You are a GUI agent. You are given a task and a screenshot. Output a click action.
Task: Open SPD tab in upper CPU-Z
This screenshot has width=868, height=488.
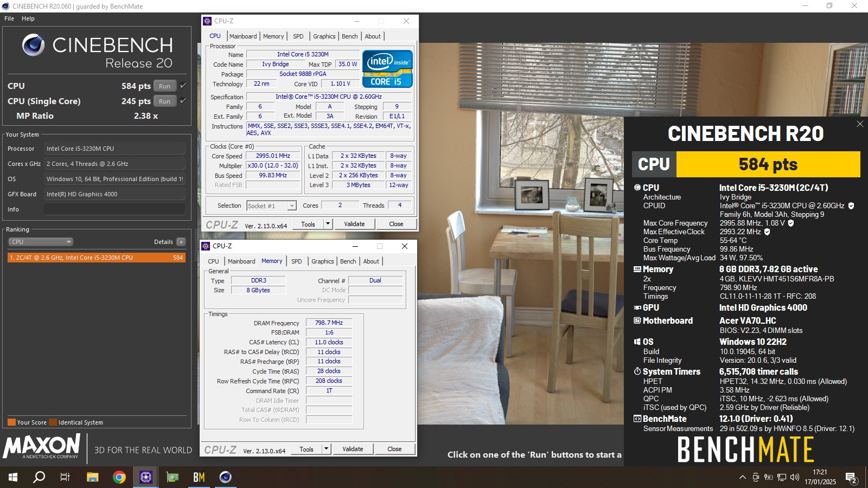298,36
